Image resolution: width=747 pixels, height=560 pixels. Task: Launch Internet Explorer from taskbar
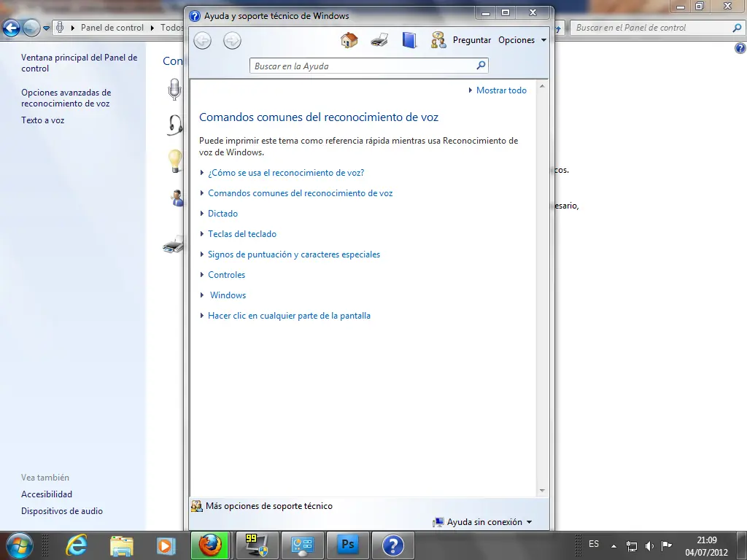pyautogui.click(x=76, y=545)
